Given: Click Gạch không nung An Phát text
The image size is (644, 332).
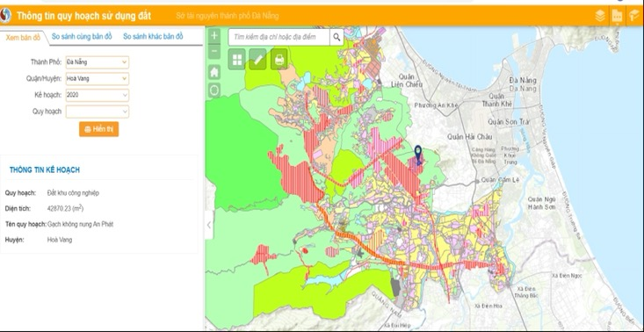Looking at the screenshot, I should pyautogui.click(x=80, y=224).
